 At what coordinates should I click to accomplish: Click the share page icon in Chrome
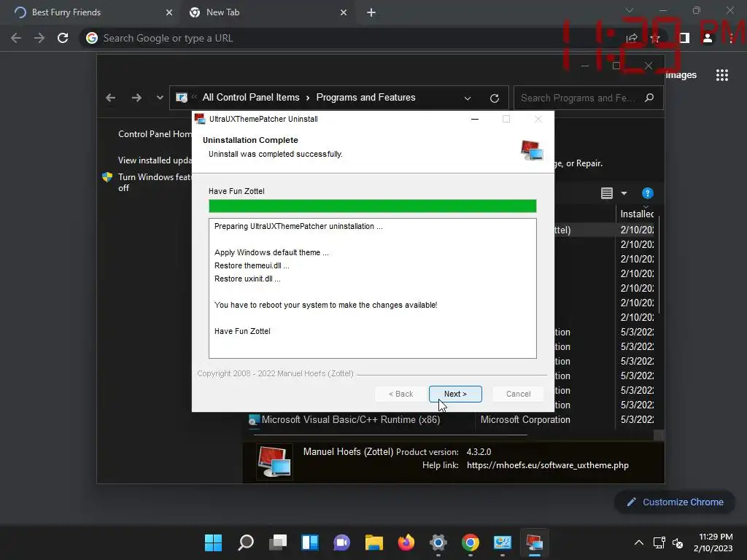632,38
